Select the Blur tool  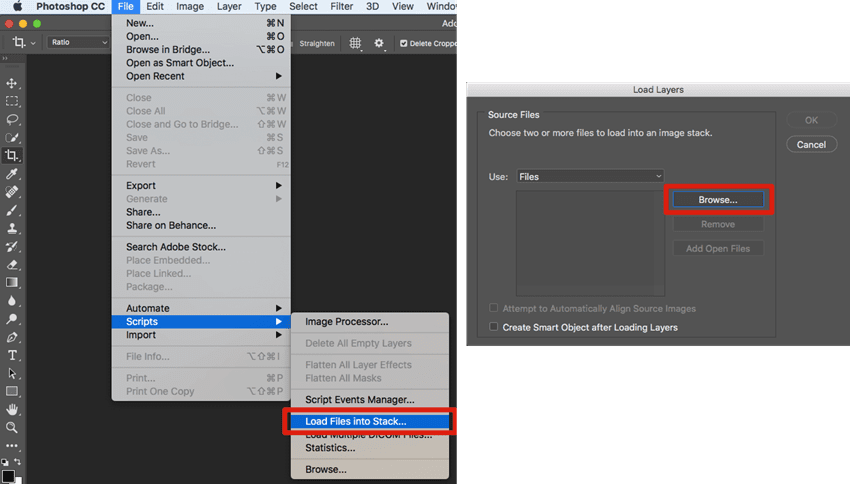click(11, 301)
